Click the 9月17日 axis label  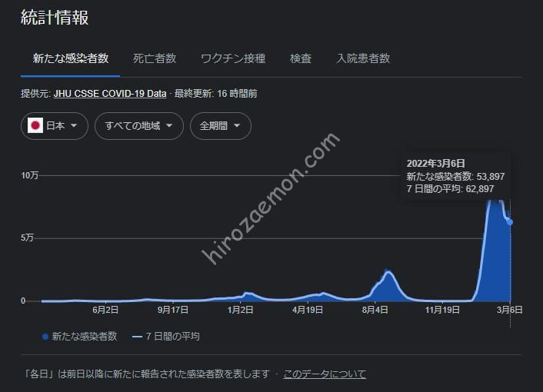tap(173, 310)
